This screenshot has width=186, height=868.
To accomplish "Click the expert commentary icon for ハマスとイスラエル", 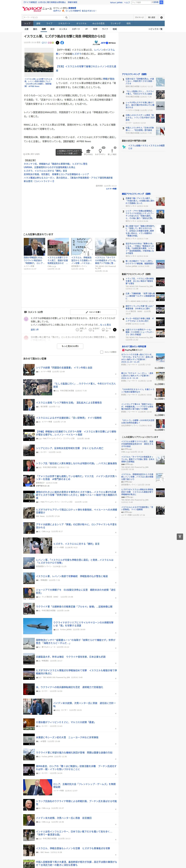I will pos(124,147).
